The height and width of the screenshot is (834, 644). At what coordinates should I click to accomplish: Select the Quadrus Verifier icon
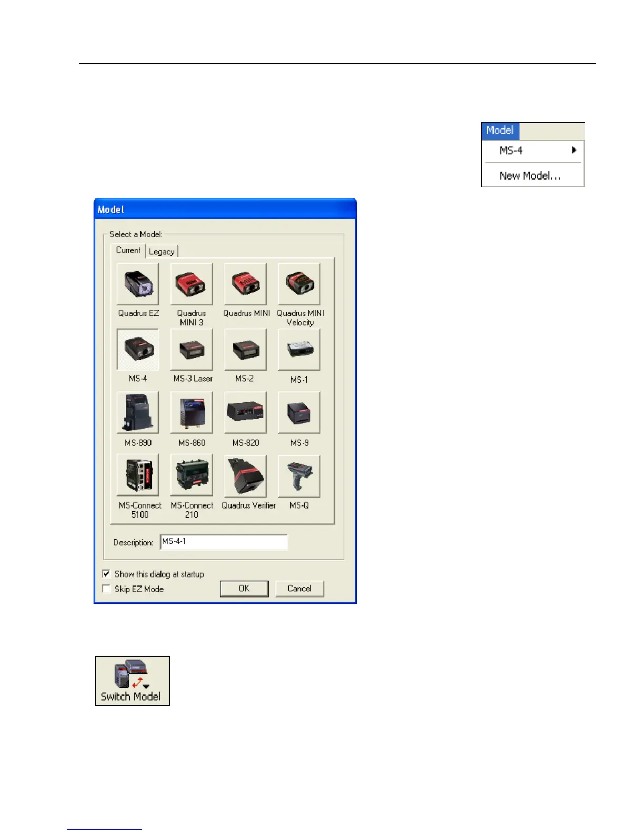(x=245, y=475)
